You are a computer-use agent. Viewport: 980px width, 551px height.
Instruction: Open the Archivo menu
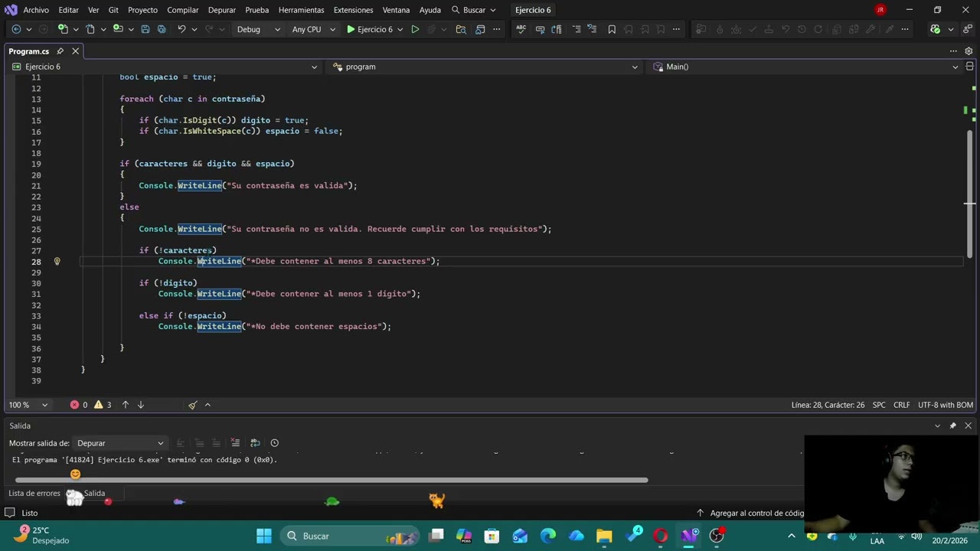(36, 10)
